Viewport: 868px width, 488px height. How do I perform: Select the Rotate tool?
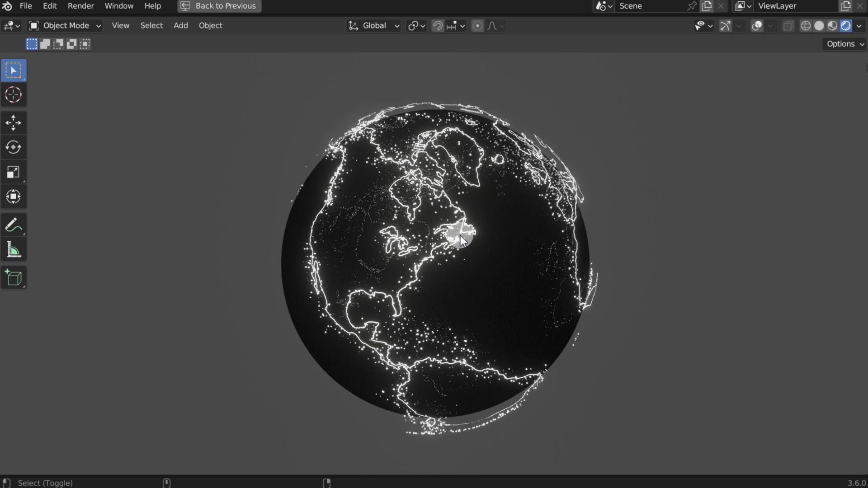tap(13, 147)
